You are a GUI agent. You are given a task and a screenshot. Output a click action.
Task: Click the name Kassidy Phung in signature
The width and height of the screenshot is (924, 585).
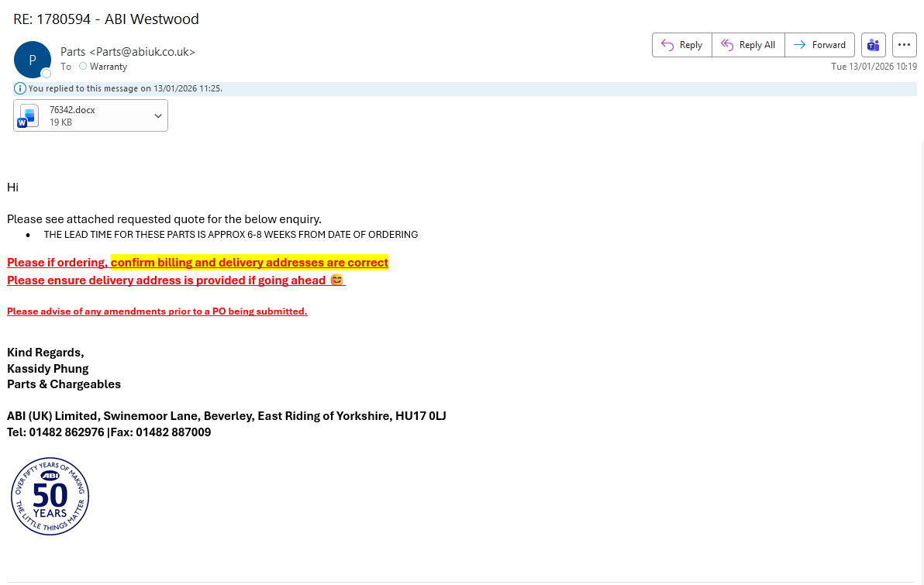[x=48, y=369]
